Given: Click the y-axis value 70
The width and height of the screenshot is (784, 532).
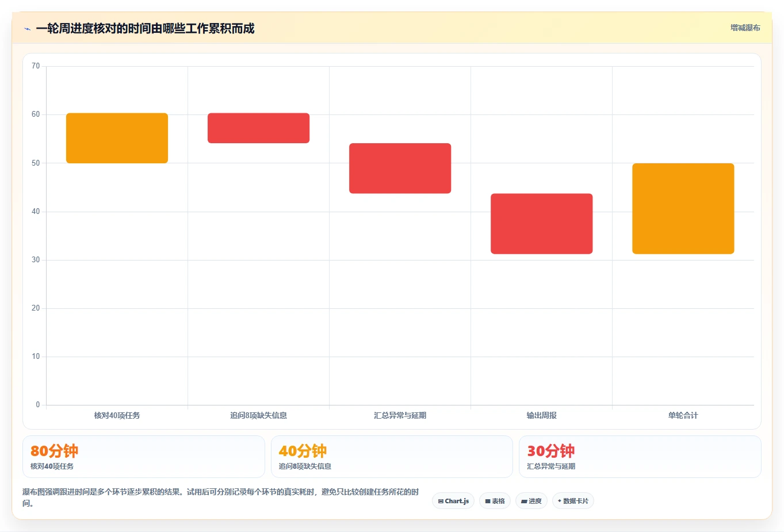Looking at the screenshot, I should coord(36,66).
